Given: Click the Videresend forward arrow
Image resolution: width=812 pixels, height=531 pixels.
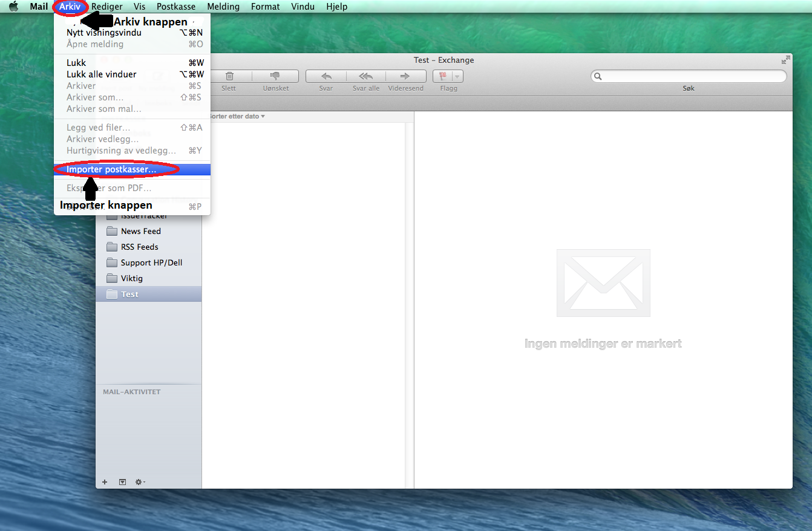Looking at the screenshot, I should 405,76.
